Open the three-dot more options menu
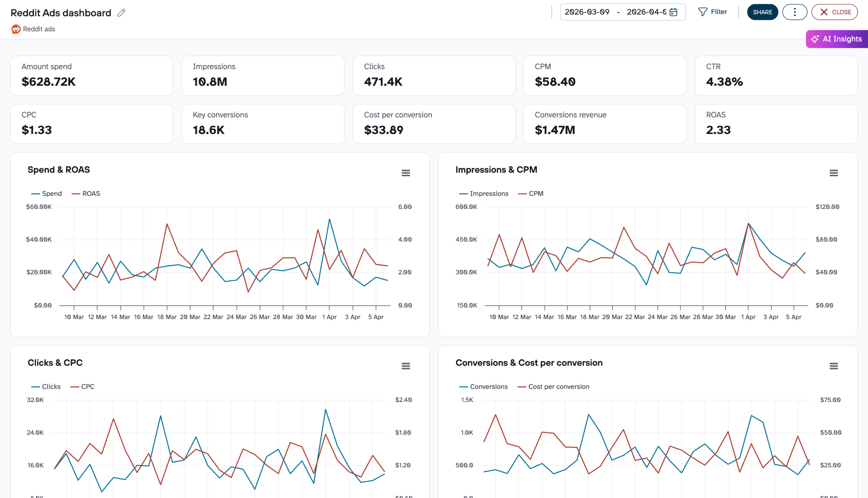The width and height of the screenshot is (868, 498). 794,12
